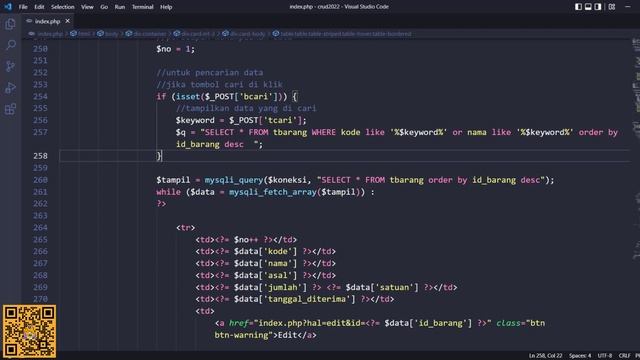Click the QR code image
Screen dimensions: 640x360
coord(29,331)
